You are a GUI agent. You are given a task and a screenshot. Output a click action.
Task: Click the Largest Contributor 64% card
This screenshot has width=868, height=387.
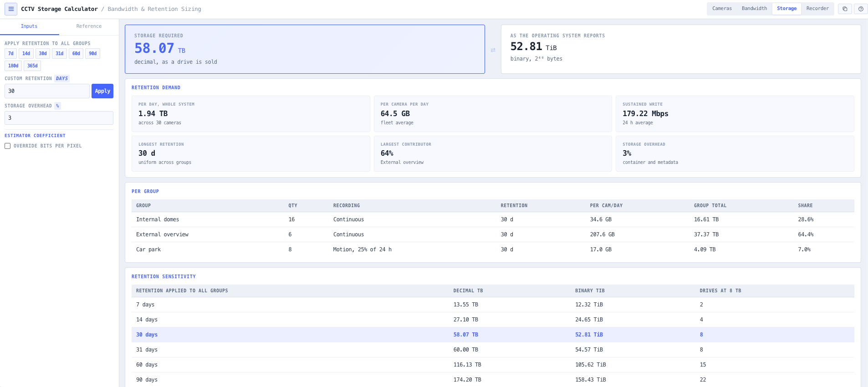pos(493,153)
